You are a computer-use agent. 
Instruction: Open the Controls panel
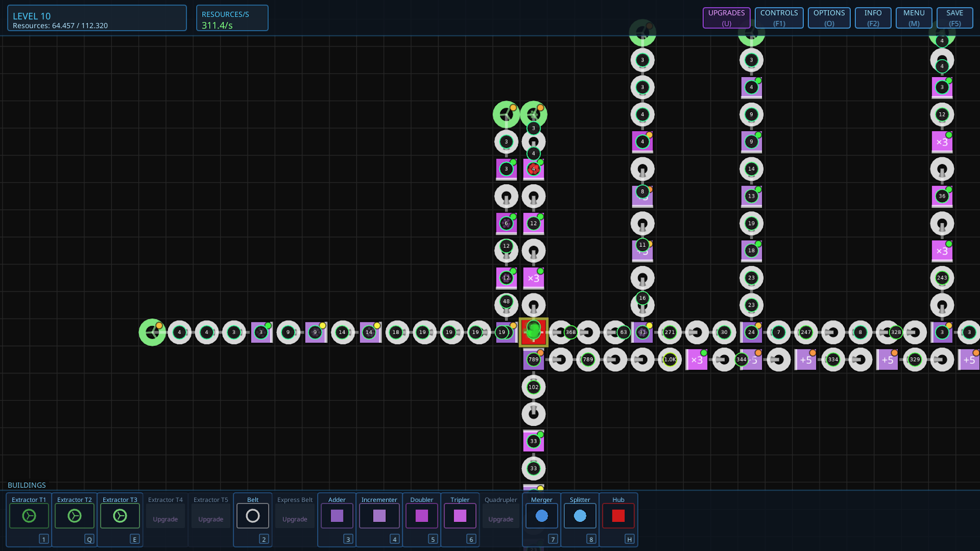(x=779, y=18)
